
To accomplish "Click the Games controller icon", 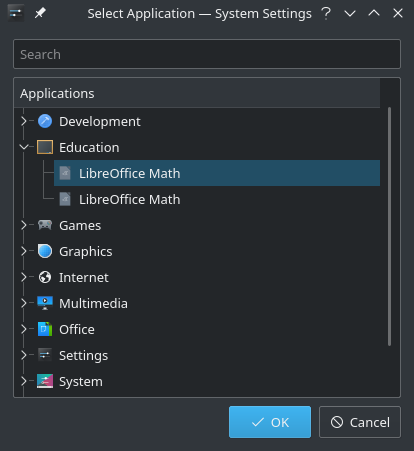I will pos(45,225).
